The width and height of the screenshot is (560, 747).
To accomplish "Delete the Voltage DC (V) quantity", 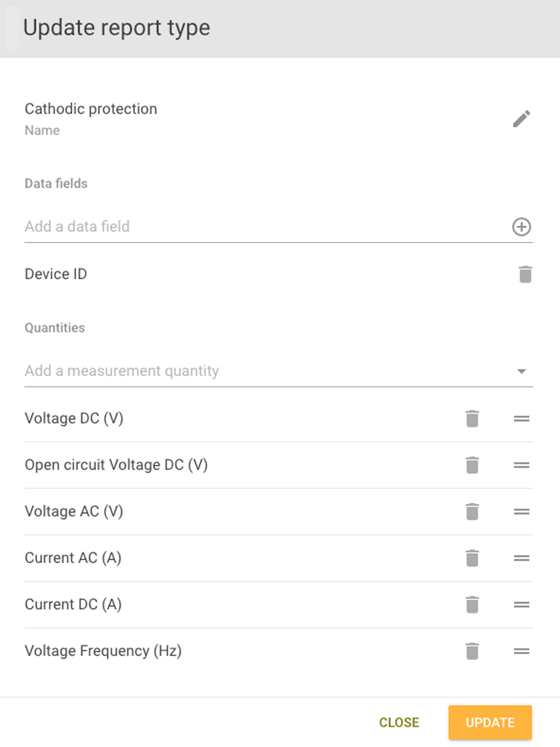I will [x=472, y=418].
